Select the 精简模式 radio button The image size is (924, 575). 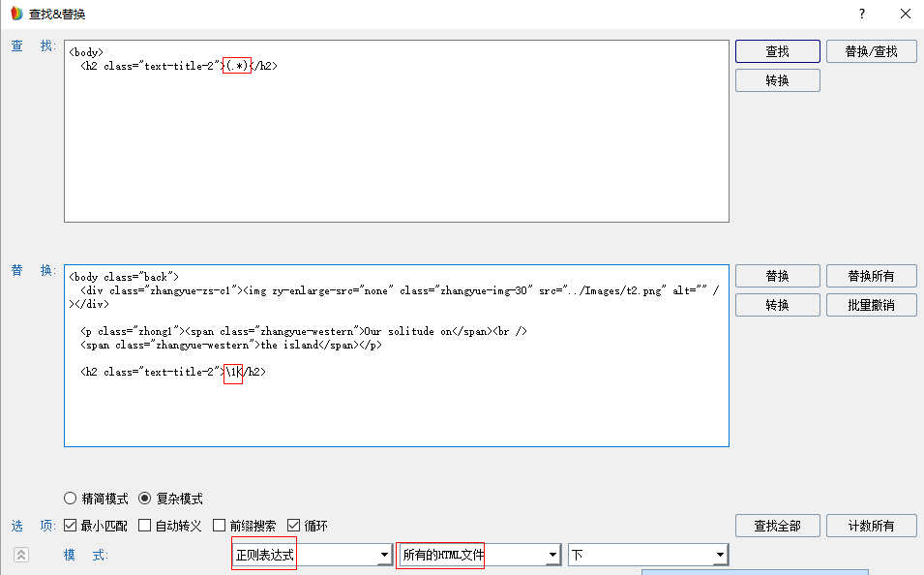click(x=70, y=499)
